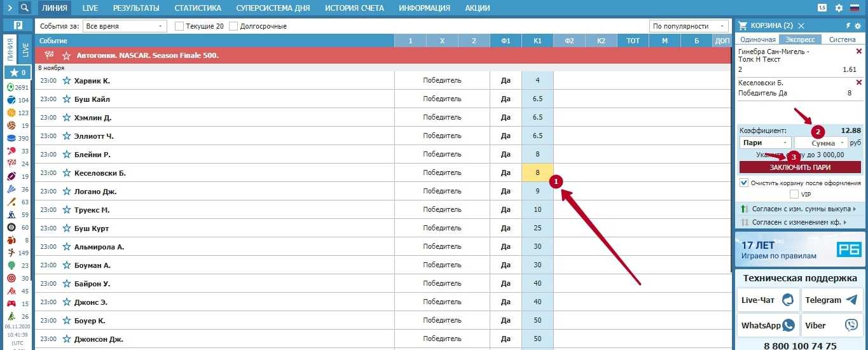Select the basketball sport icon with 123 events
Image resolution: width=868 pixels, height=350 pixels.
click(x=11, y=113)
